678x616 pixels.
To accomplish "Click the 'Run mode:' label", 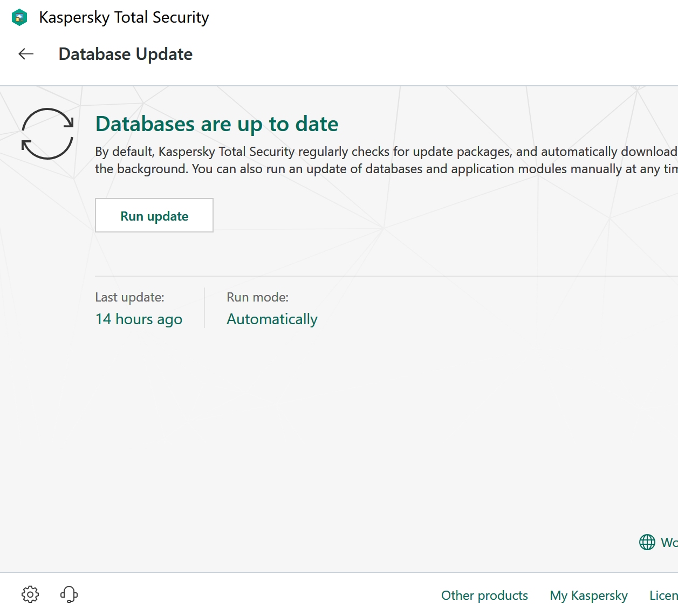I will coord(257,297).
